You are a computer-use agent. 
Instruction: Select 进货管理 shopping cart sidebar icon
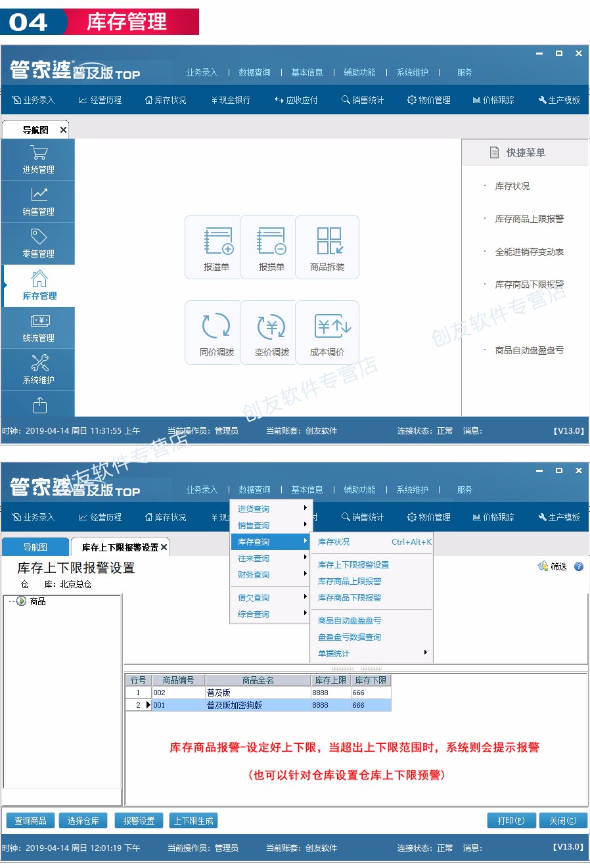point(39,160)
